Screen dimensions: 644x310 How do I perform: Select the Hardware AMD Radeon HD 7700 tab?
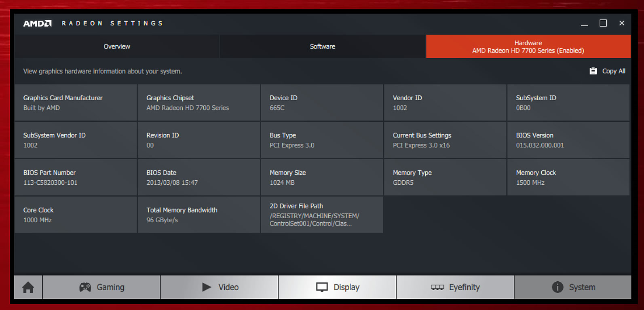[528, 46]
